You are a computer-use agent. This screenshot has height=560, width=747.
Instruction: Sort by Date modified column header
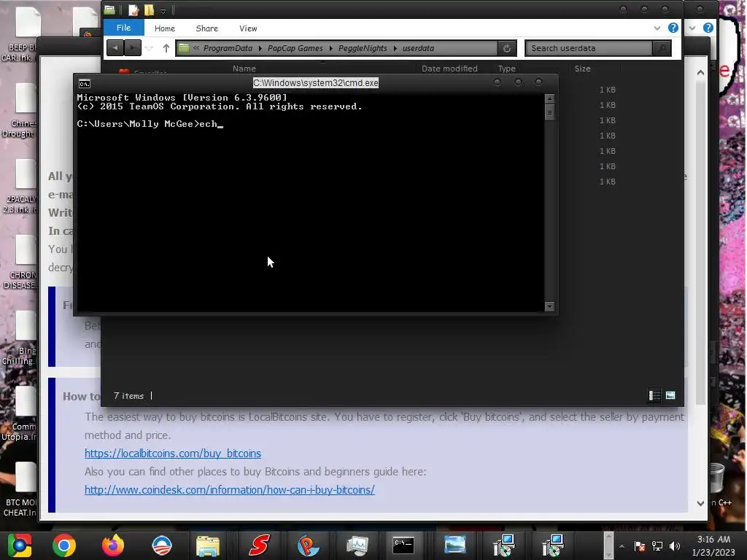449,69
